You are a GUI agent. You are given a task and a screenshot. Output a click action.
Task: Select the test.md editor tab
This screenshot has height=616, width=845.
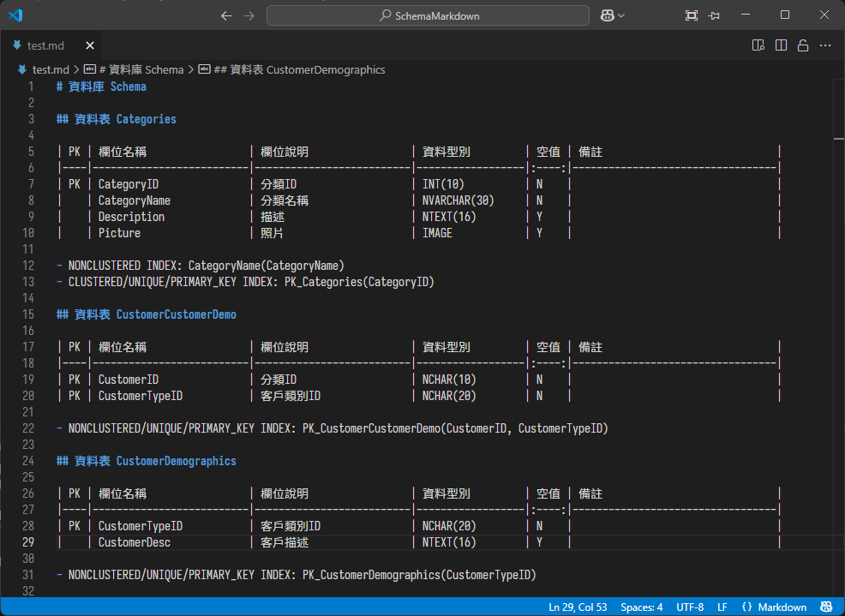click(x=45, y=45)
